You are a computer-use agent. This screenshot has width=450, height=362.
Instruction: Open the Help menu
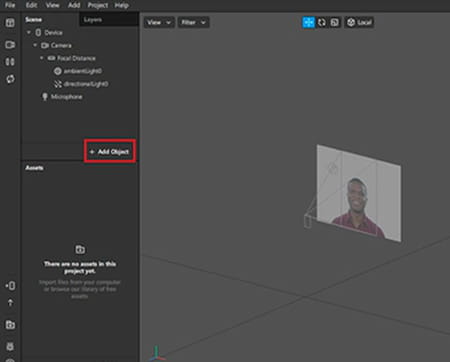(x=121, y=5)
